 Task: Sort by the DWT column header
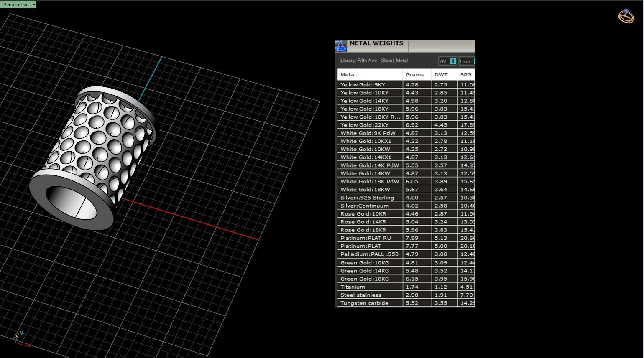[x=444, y=75]
